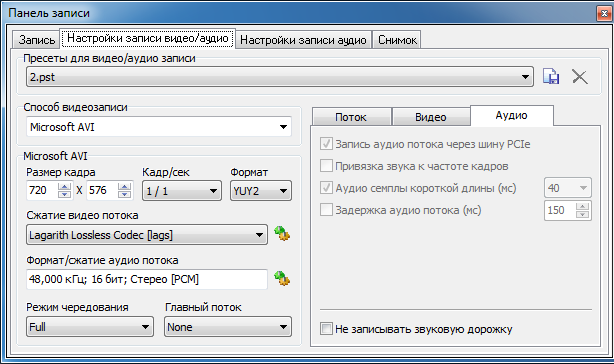Switch to the Видео sub-tab

click(x=431, y=117)
